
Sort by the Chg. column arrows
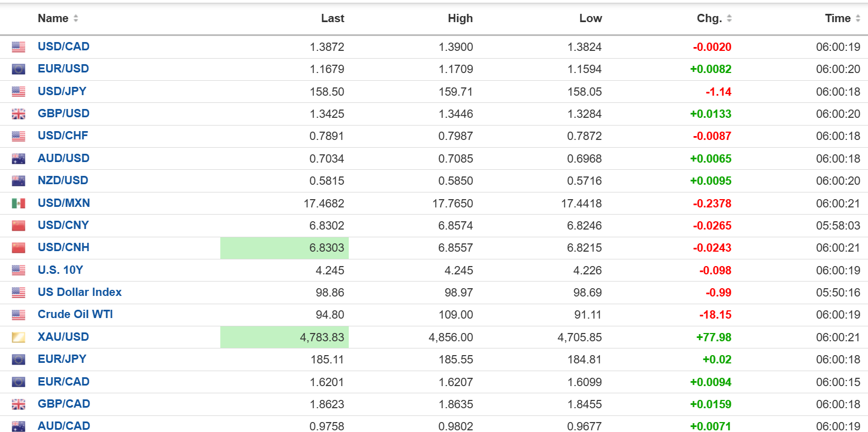[x=729, y=19]
